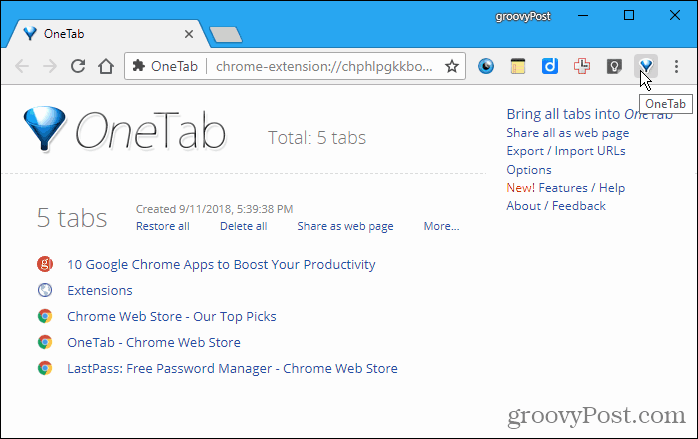Click the blue 'd' extension icon

pos(550,66)
